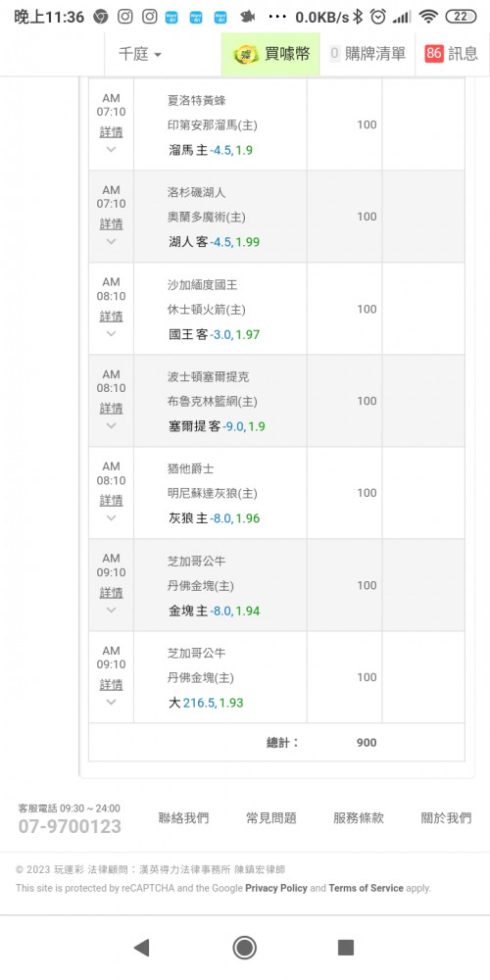Tap the Android home circle button
This screenshot has height=980, width=490.
coord(244,948)
